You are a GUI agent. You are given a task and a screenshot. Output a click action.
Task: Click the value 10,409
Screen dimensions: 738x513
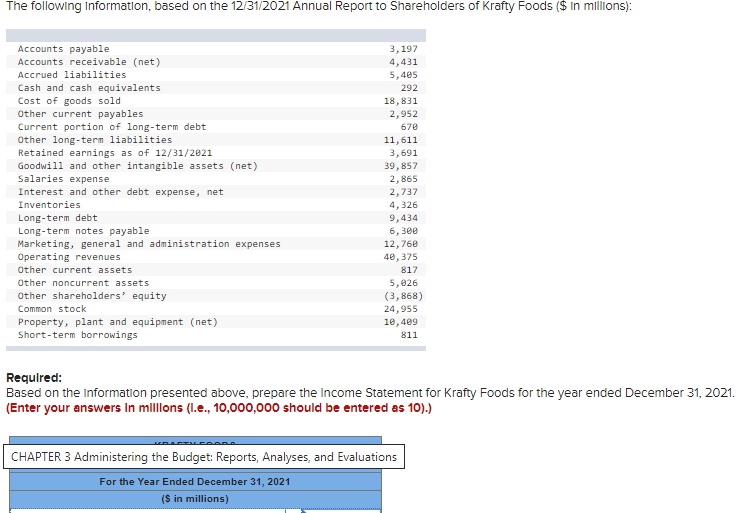click(401, 322)
